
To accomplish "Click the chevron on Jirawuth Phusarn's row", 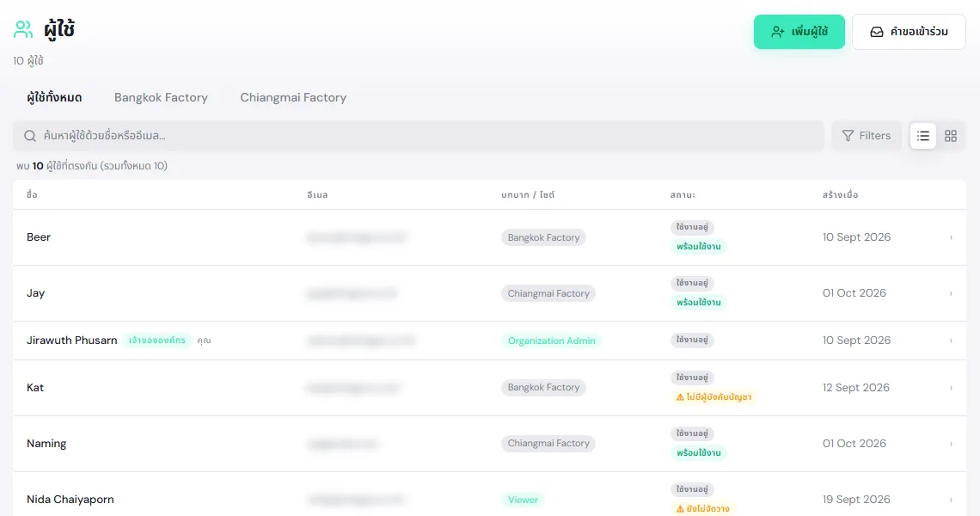I will click(952, 341).
